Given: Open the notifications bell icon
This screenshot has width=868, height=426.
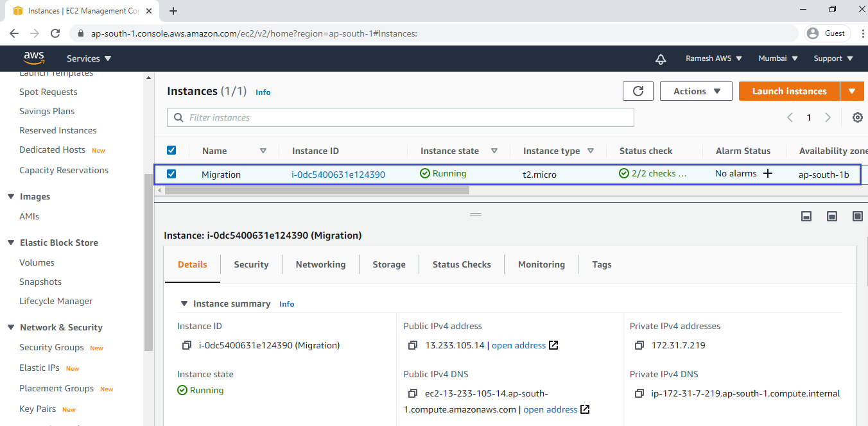Looking at the screenshot, I should (661, 58).
